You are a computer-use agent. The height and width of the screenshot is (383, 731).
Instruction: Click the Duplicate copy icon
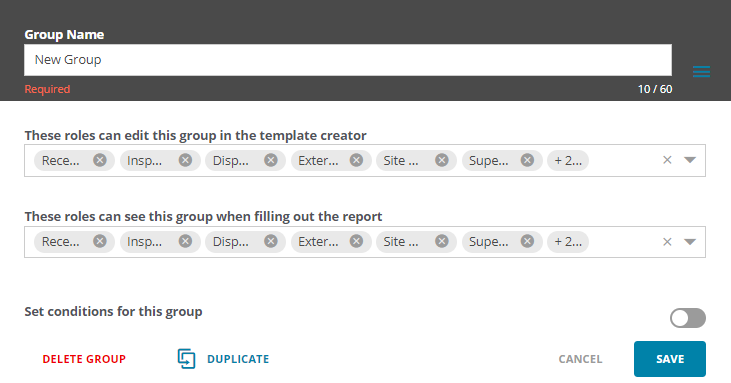pos(186,359)
